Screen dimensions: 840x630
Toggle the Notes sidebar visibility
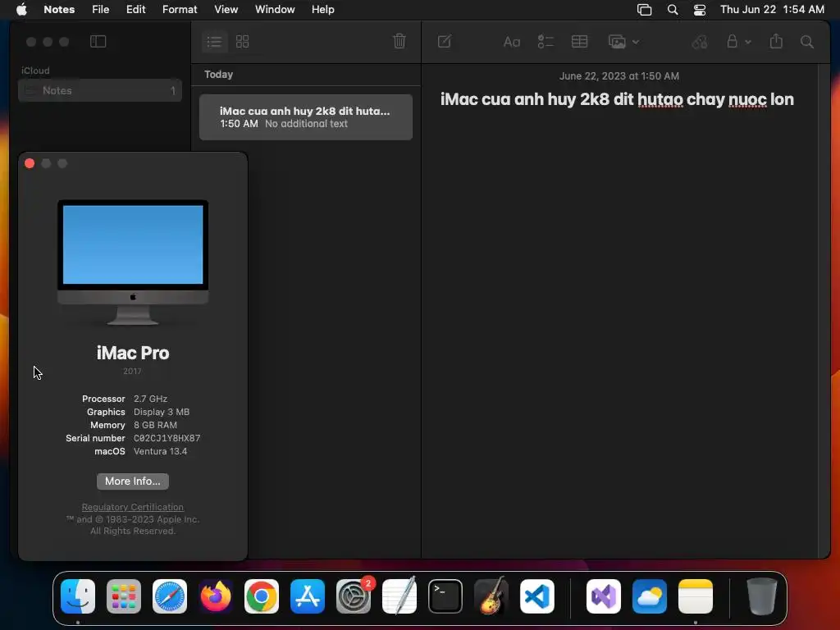[x=98, y=41]
